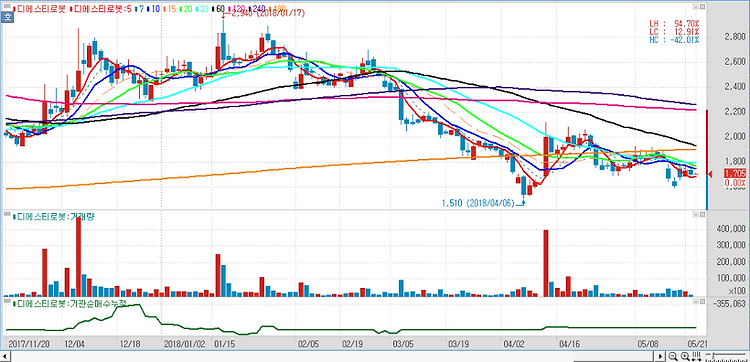Minimize the 기관순매수누적 indicator pane

(695, 302)
